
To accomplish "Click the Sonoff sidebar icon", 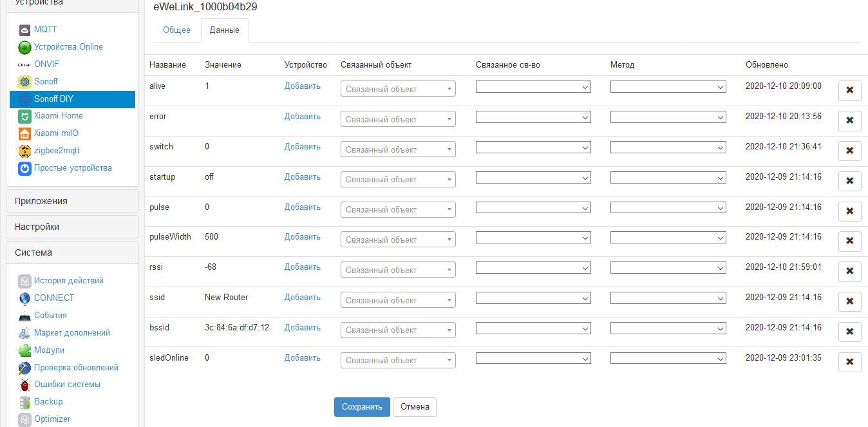I will pyautogui.click(x=24, y=81).
